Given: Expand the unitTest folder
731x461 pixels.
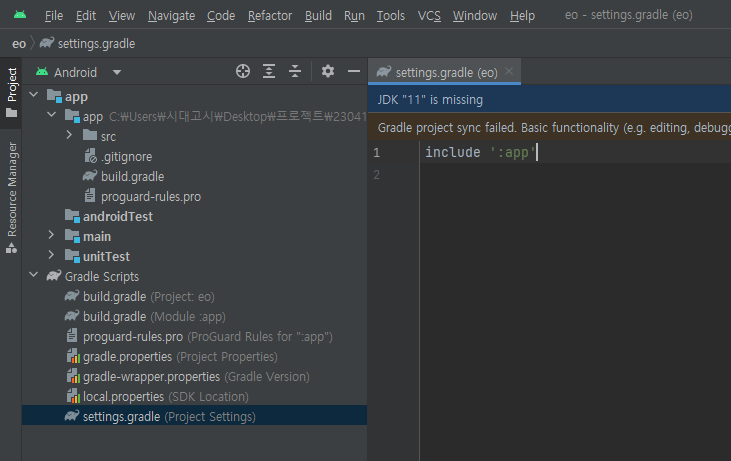Looking at the screenshot, I should click(x=51, y=255).
